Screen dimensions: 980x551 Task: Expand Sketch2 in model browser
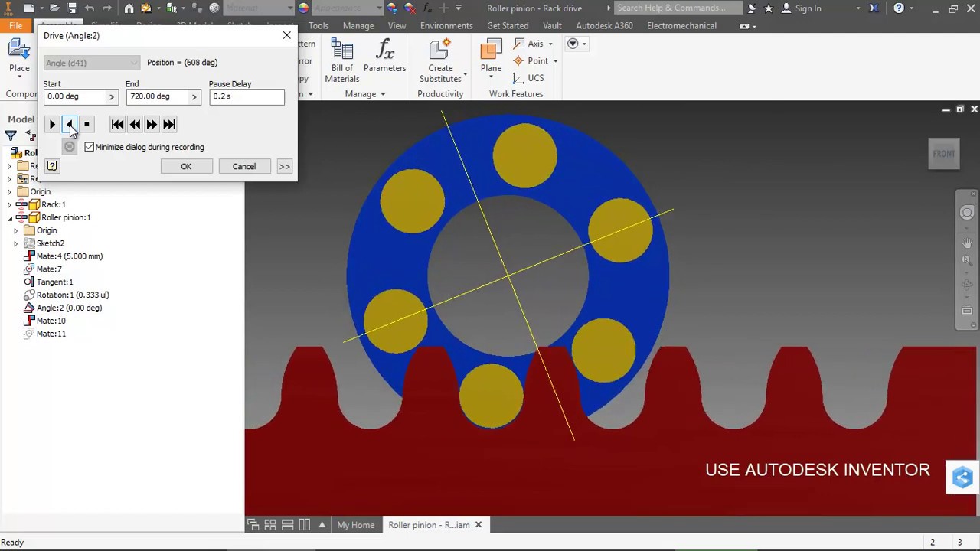(15, 243)
